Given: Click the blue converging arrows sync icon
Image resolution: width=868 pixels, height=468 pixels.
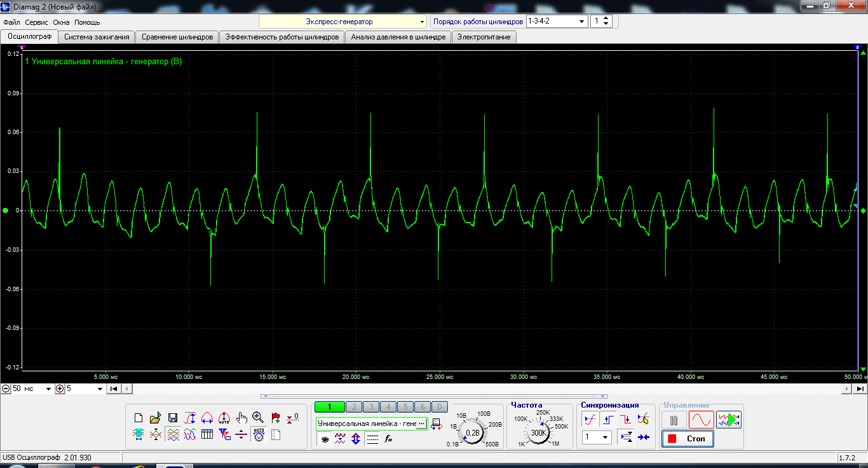Looking at the screenshot, I should pyautogui.click(x=643, y=437).
